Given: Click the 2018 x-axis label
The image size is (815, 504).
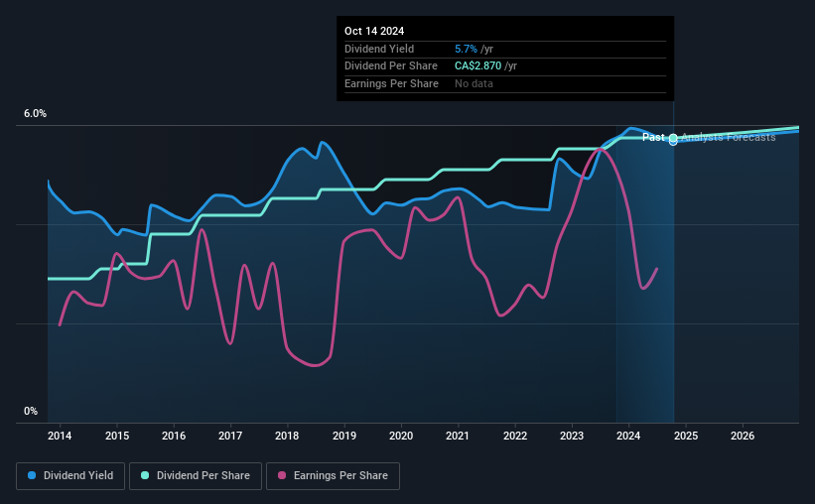Looking at the screenshot, I should [287, 436].
